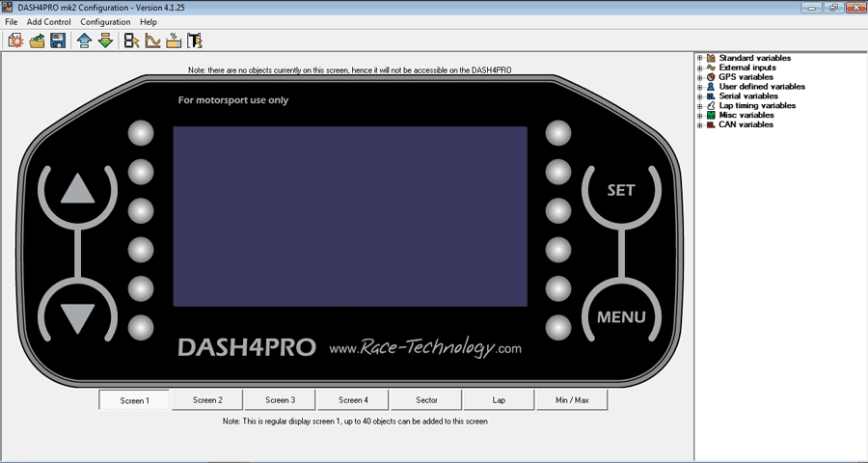Click the green down arrow toolbar icon
Screen dimensions: 868x463
click(x=105, y=41)
